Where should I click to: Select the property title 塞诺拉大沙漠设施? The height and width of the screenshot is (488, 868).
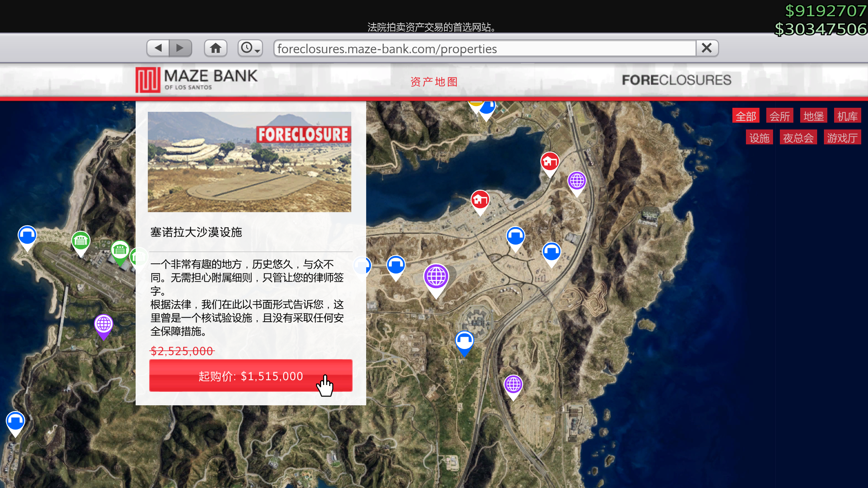(x=196, y=232)
